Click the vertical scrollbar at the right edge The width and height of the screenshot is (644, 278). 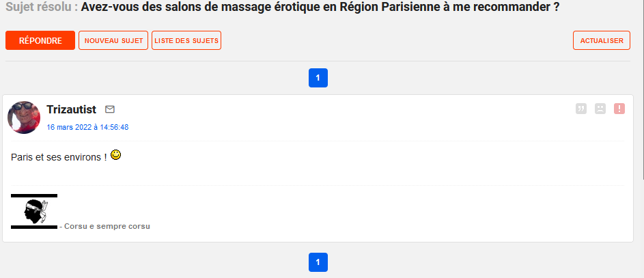642,90
